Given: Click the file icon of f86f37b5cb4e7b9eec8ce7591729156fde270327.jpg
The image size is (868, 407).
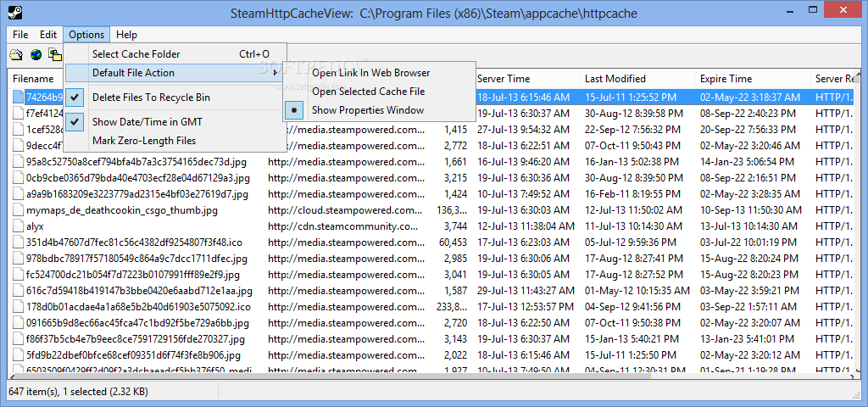Looking at the screenshot, I should pos(18,339).
